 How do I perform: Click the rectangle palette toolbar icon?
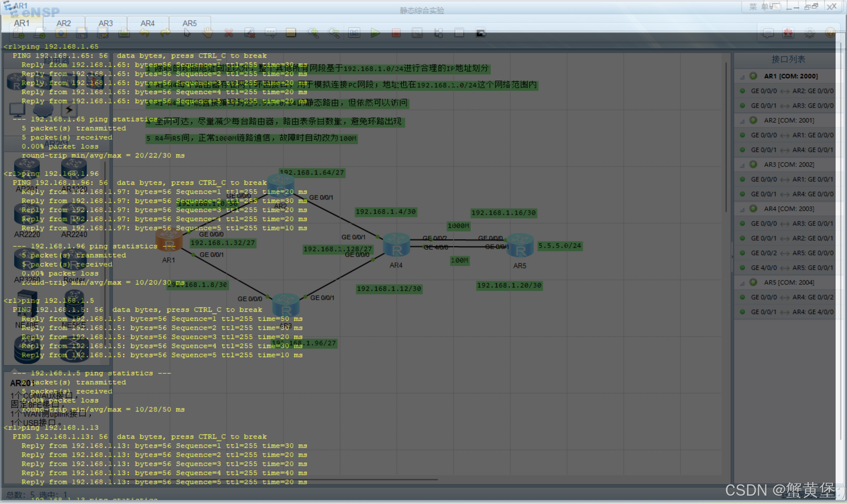coord(291,33)
